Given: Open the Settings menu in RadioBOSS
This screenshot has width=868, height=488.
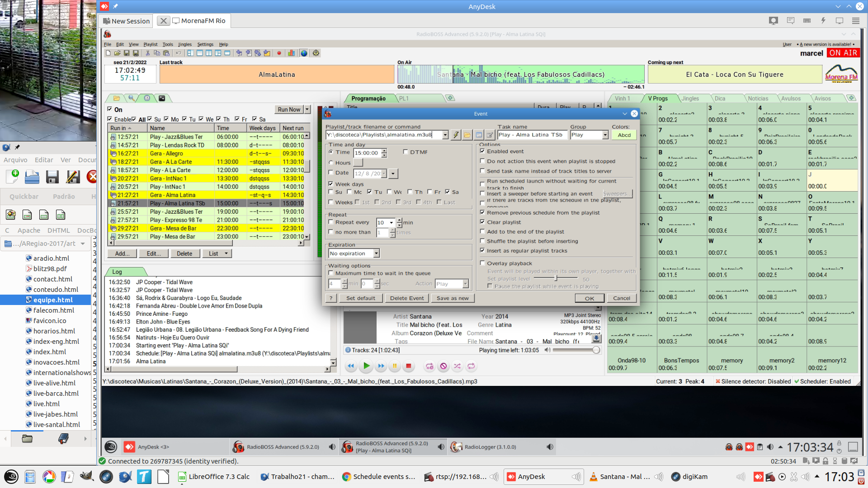Looking at the screenshot, I should (205, 44).
